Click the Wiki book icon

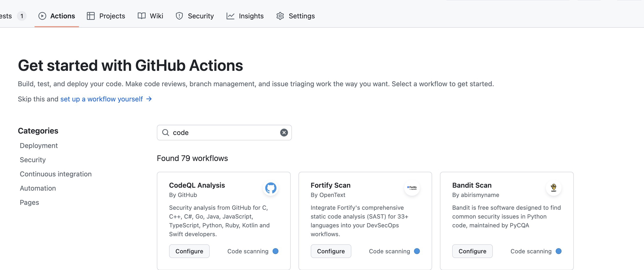[141, 16]
